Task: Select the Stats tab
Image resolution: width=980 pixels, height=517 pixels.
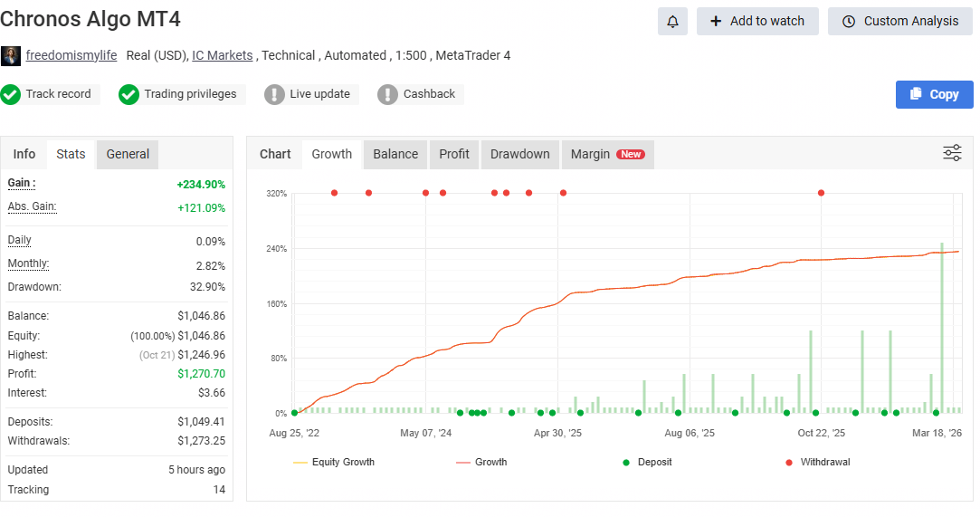Action: (71, 154)
